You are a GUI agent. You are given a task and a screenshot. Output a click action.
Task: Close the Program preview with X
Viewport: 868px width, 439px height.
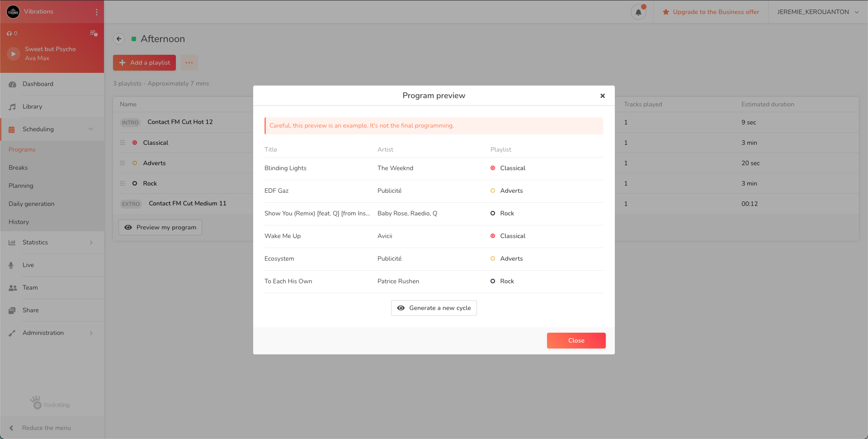point(602,95)
